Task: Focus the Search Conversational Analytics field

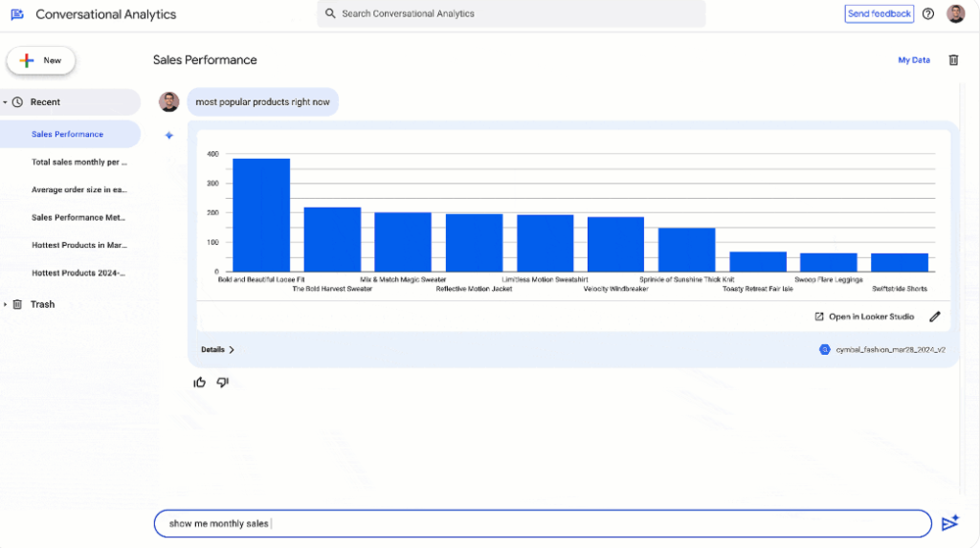Action: pyautogui.click(x=511, y=13)
